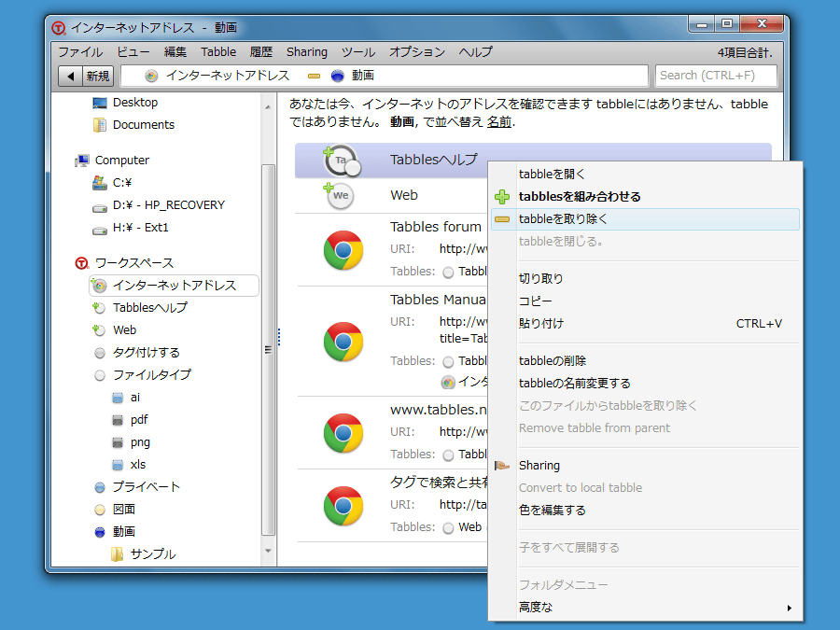Open the 履歴 menu

[261, 52]
